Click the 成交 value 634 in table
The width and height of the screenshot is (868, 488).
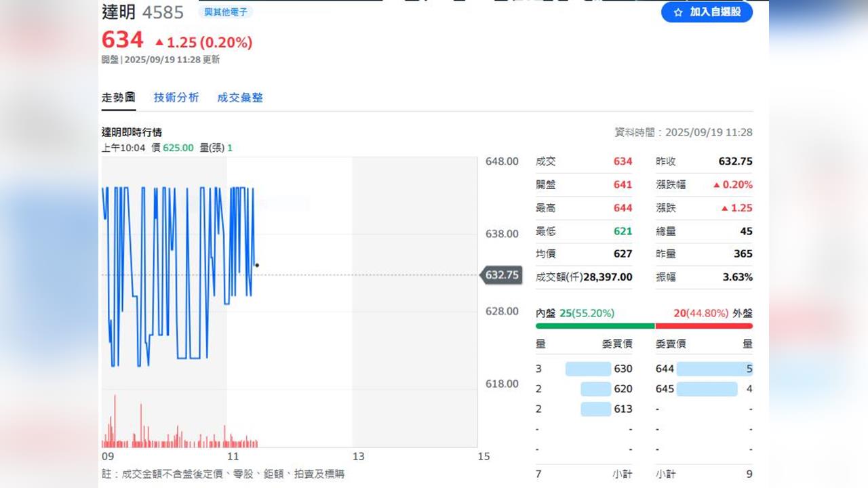click(x=623, y=161)
